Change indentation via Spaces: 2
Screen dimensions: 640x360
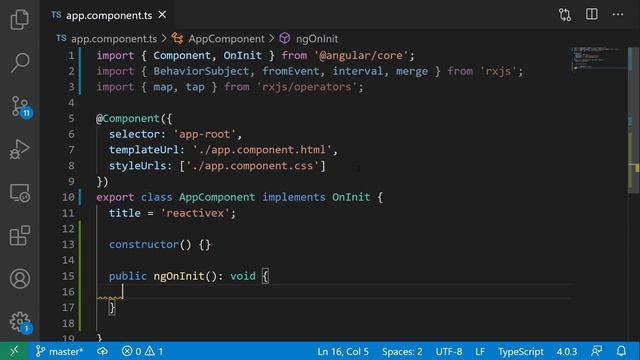point(402,351)
